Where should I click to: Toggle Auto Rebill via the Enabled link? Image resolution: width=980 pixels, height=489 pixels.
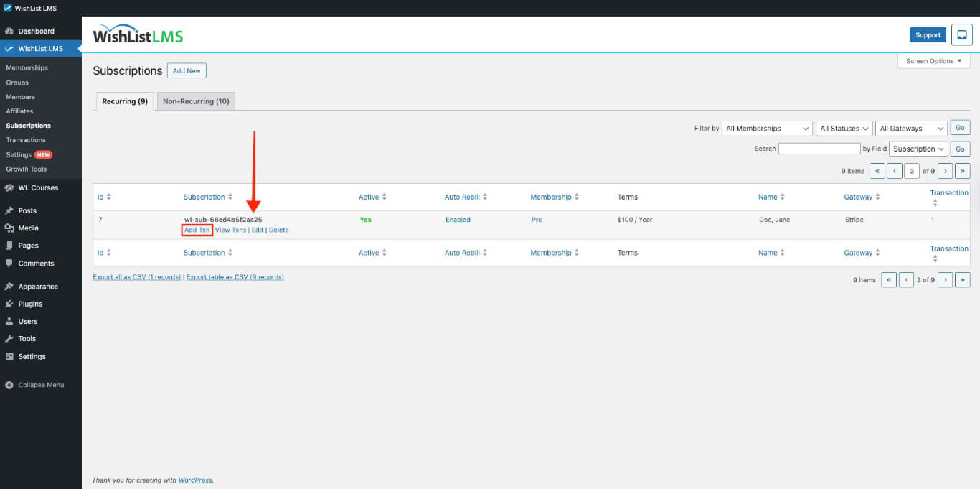[x=458, y=220]
